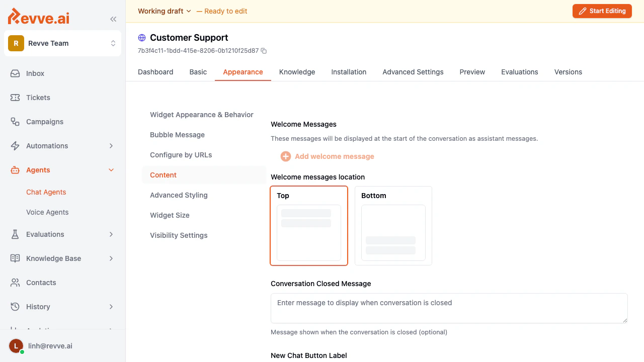The image size is (644, 362).
Task: Click the Revve.ai logo
Action: point(38,17)
